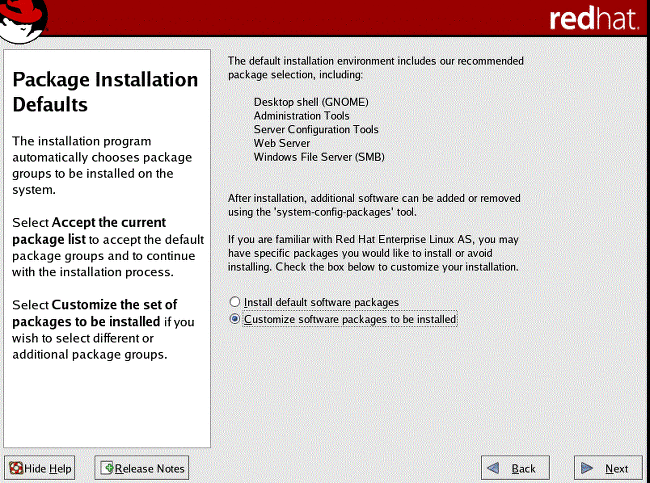Image resolution: width=650 pixels, height=483 pixels.
Task: Click bold 'Customize the set of packages' text
Action: pyautogui.click(x=95, y=313)
